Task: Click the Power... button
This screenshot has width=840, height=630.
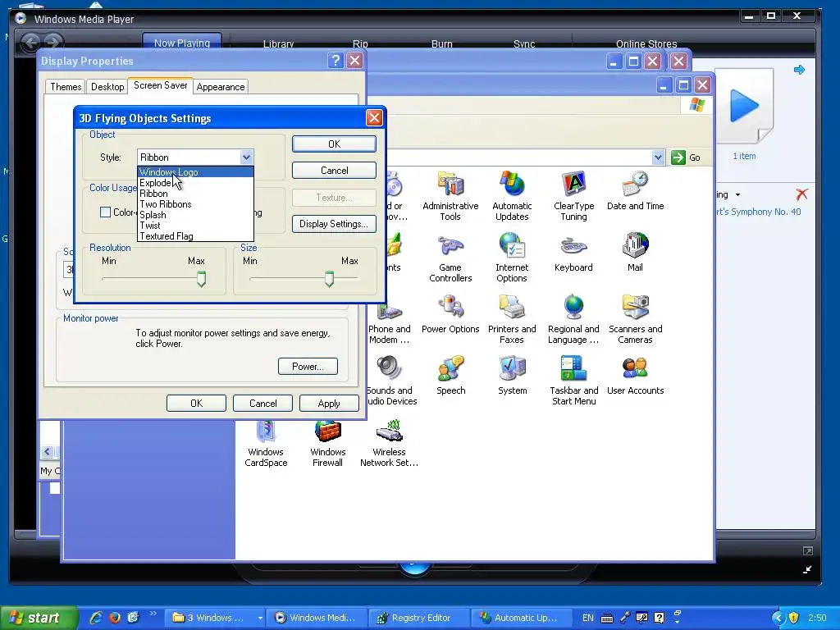Action: [x=308, y=367]
